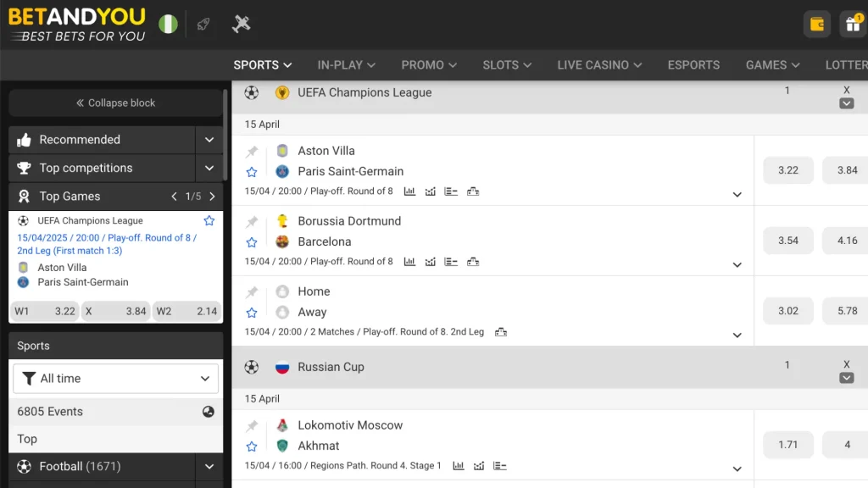Open podium icon for Borussia Dortmund match

[473, 262]
